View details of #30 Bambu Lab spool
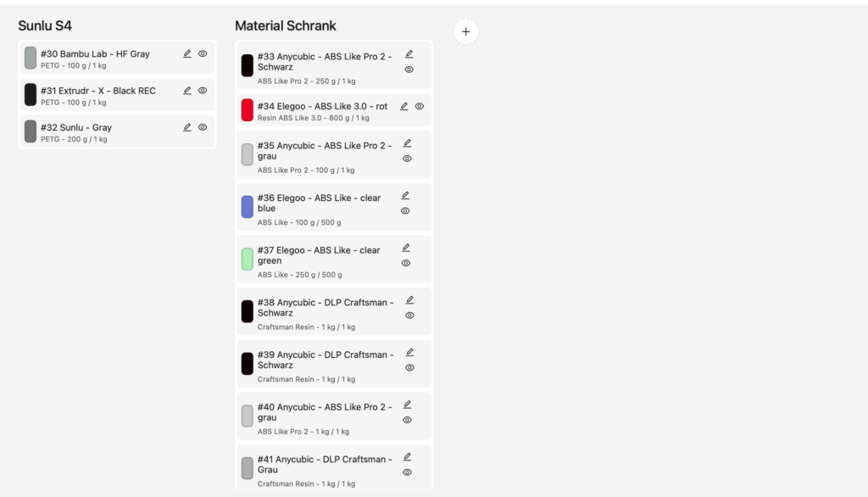 point(203,53)
